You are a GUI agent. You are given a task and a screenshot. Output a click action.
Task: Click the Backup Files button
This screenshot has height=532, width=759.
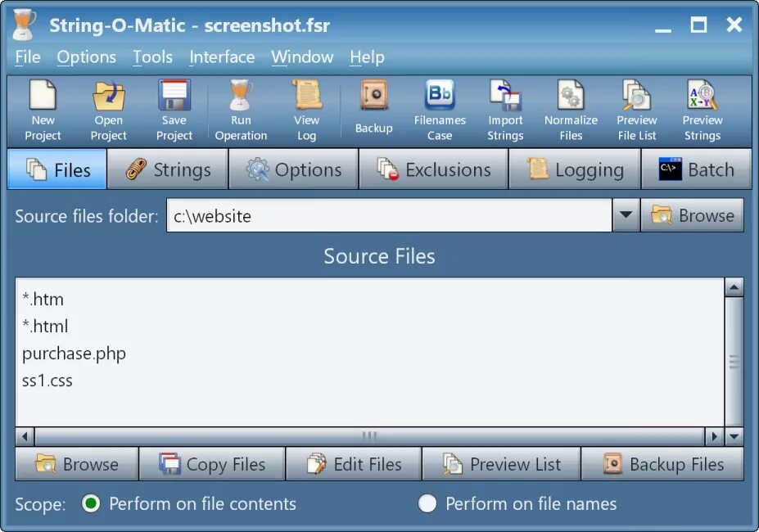[x=662, y=464]
